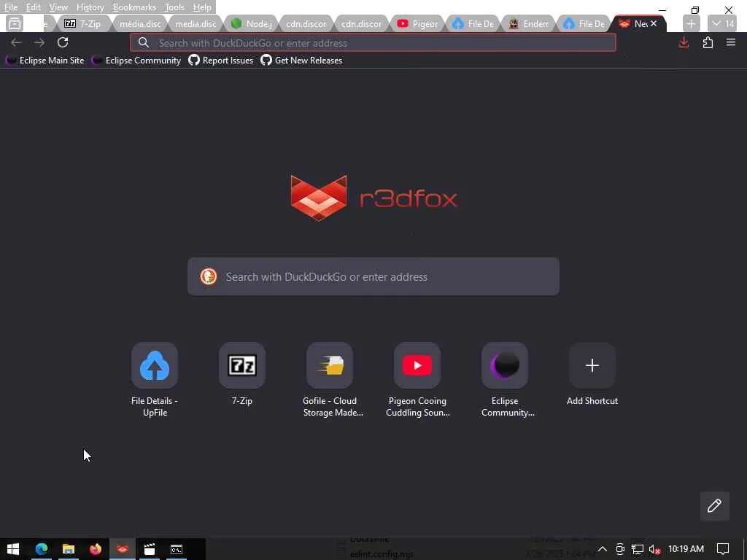This screenshot has height=560, width=747.
Task: Open the clapperboard video app in taskbar
Action: (x=150, y=549)
